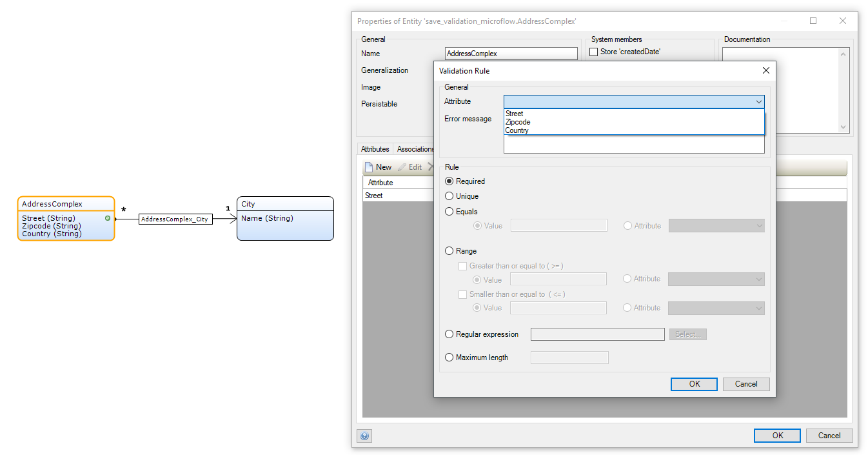Open help via blue question mark icon

pos(364,436)
